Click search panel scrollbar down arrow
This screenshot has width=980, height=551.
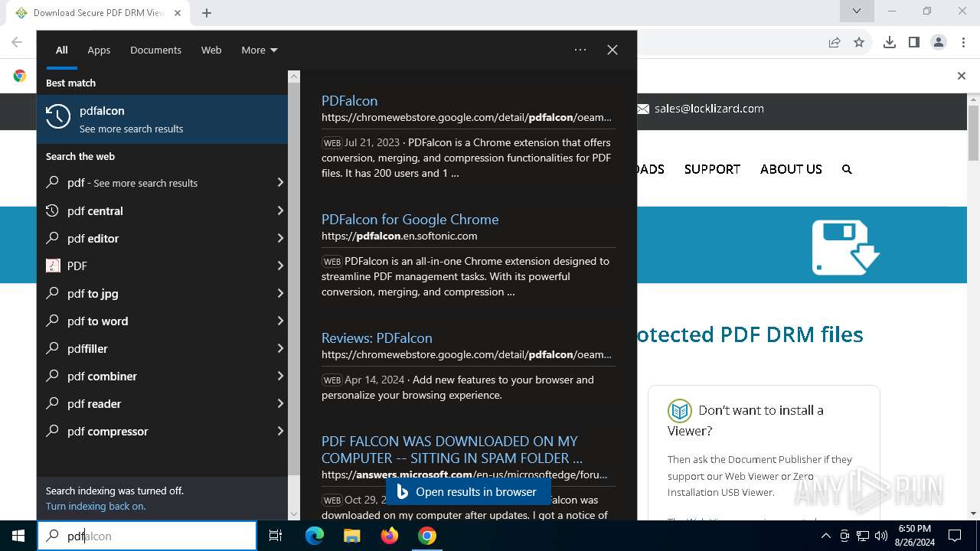coord(294,514)
